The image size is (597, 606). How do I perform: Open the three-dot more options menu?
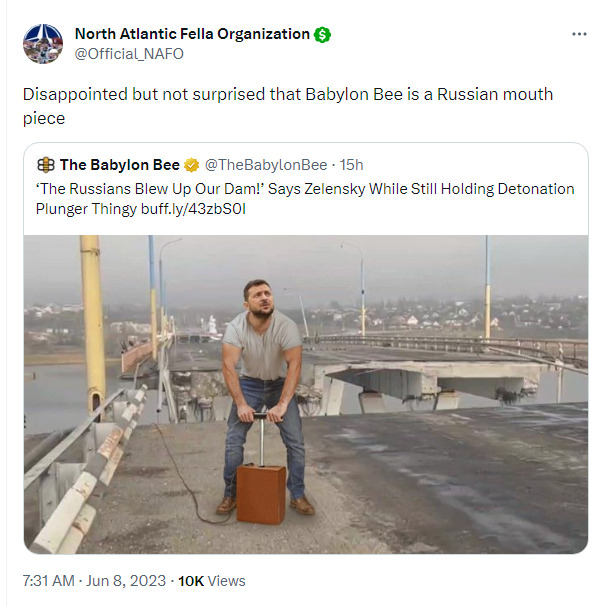pos(579,34)
